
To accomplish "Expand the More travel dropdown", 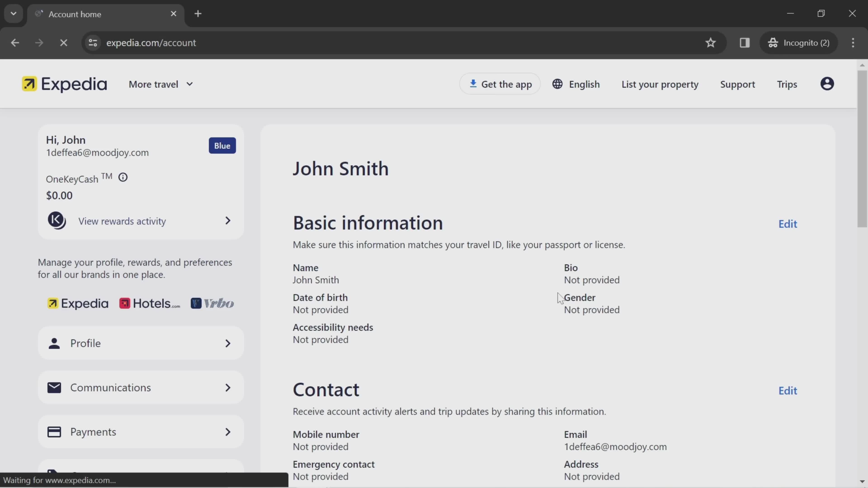I will (x=161, y=84).
